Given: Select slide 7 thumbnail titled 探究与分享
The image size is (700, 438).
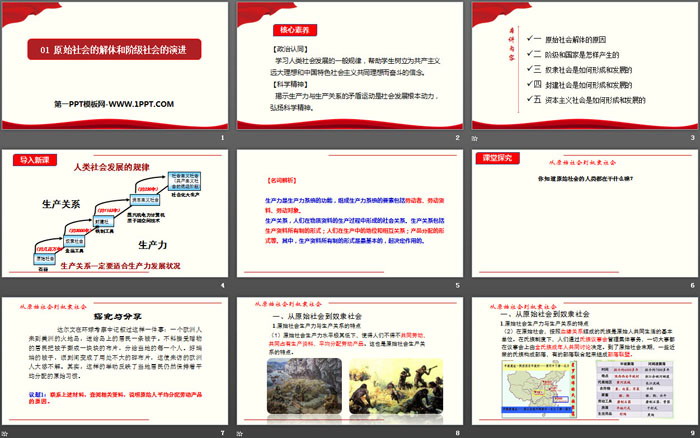Looking at the screenshot, I should 115,361.
